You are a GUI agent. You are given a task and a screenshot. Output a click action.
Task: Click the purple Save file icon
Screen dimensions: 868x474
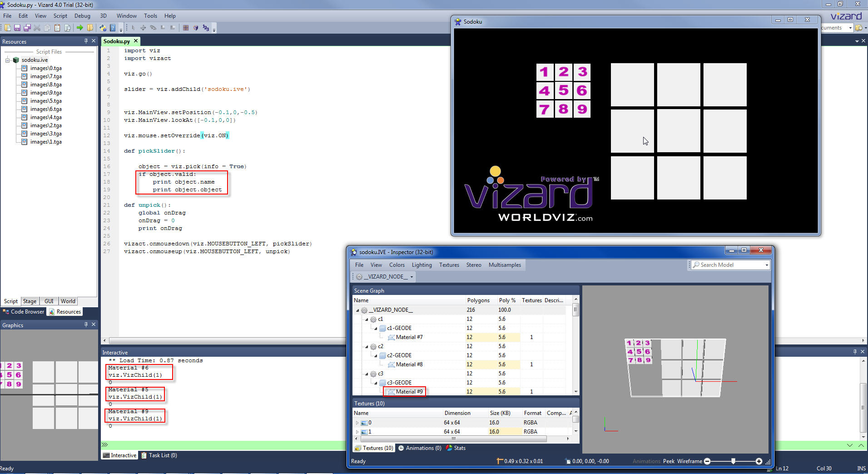pyautogui.click(x=17, y=28)
